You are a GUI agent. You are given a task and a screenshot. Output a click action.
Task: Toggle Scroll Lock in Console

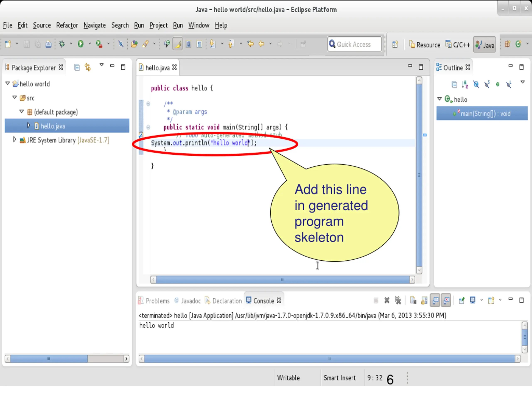tap(424, 301)
